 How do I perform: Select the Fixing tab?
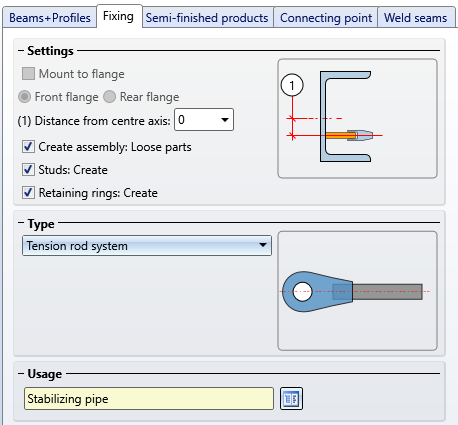point(118,16)
